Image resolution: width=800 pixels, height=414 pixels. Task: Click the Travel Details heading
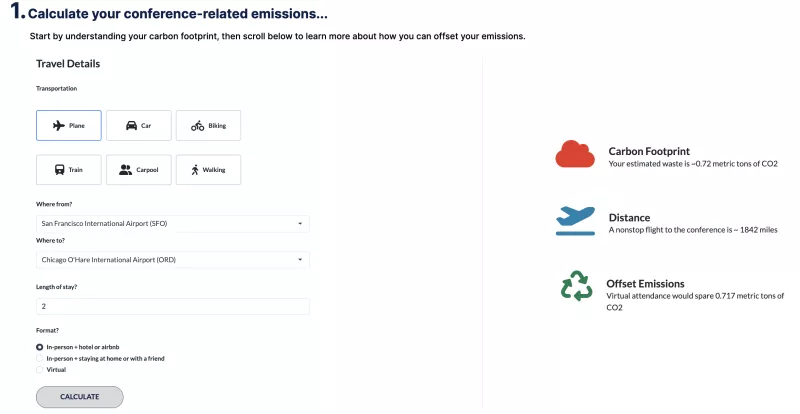[x=68, y=64]
